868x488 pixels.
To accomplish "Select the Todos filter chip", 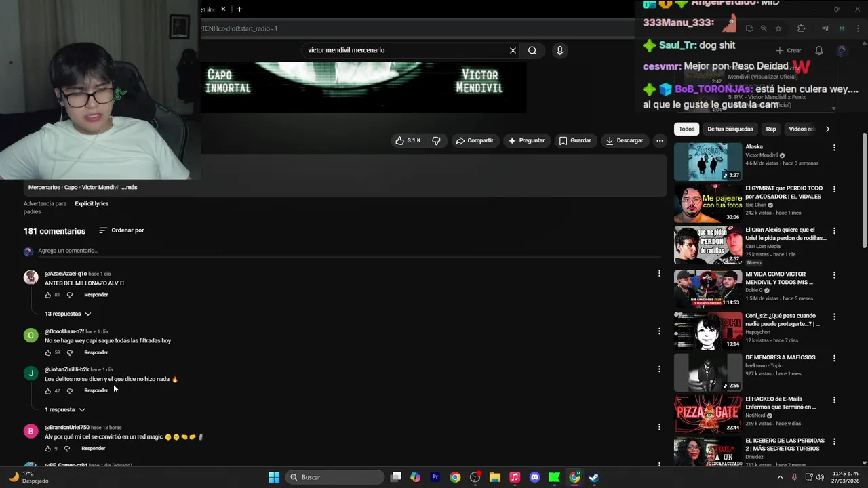I will tap(687, 129).
